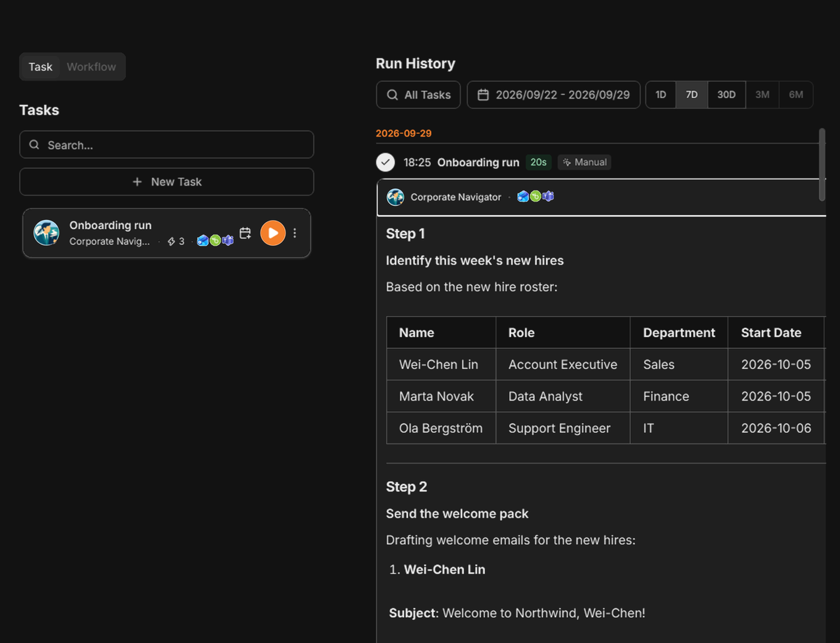Click the Step 1 heading
This screenshot has height=643, width=840.
(x=405, y=234)
